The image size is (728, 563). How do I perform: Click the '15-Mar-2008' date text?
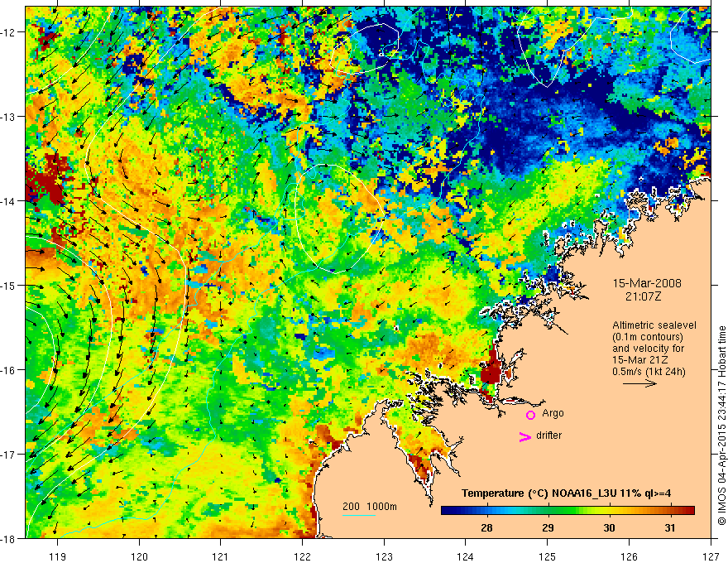coord(647,283)
